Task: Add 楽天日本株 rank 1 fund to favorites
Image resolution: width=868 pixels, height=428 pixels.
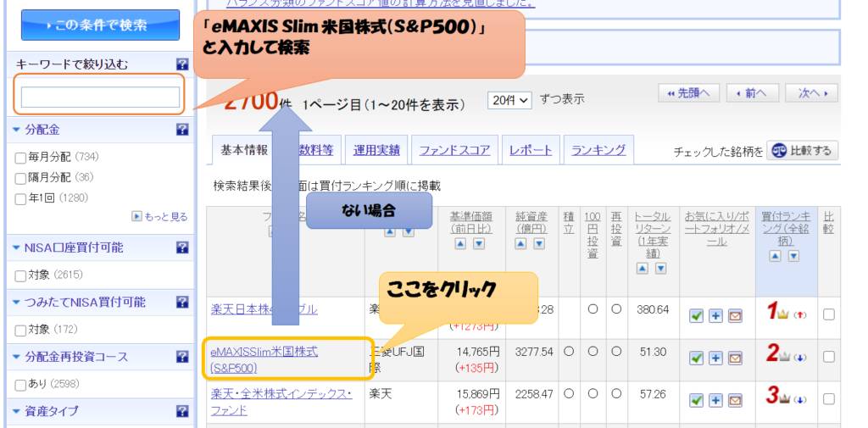Action: pyautogui.click(x=697, y=315)
